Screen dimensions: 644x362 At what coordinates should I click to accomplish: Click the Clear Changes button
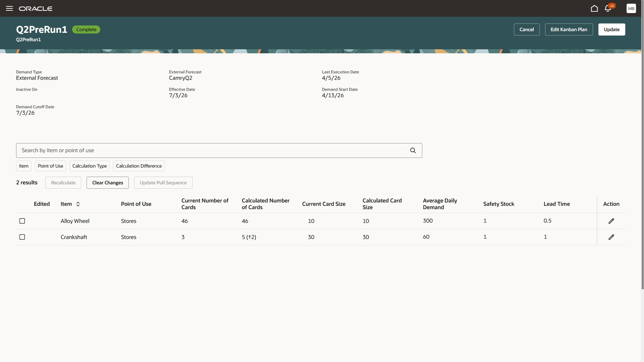[108, 183]
